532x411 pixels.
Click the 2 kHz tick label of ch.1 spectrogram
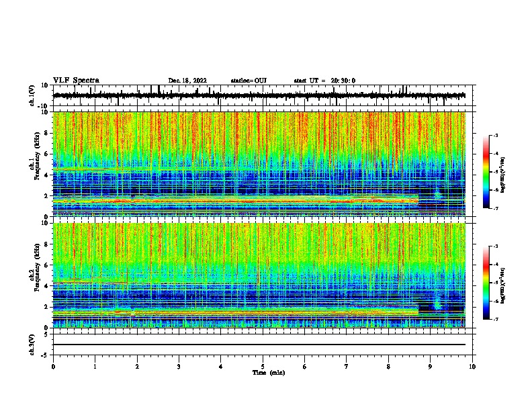[46, 196]
